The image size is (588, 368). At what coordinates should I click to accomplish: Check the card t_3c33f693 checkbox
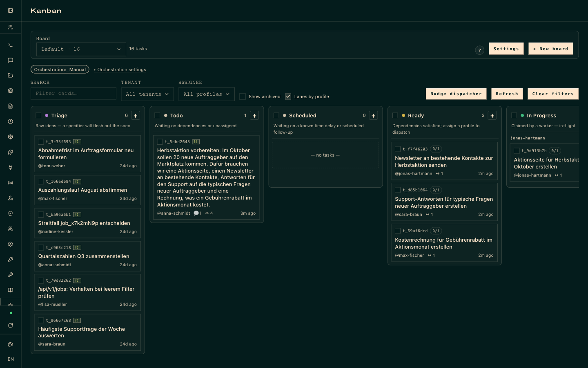coord(41,142)
